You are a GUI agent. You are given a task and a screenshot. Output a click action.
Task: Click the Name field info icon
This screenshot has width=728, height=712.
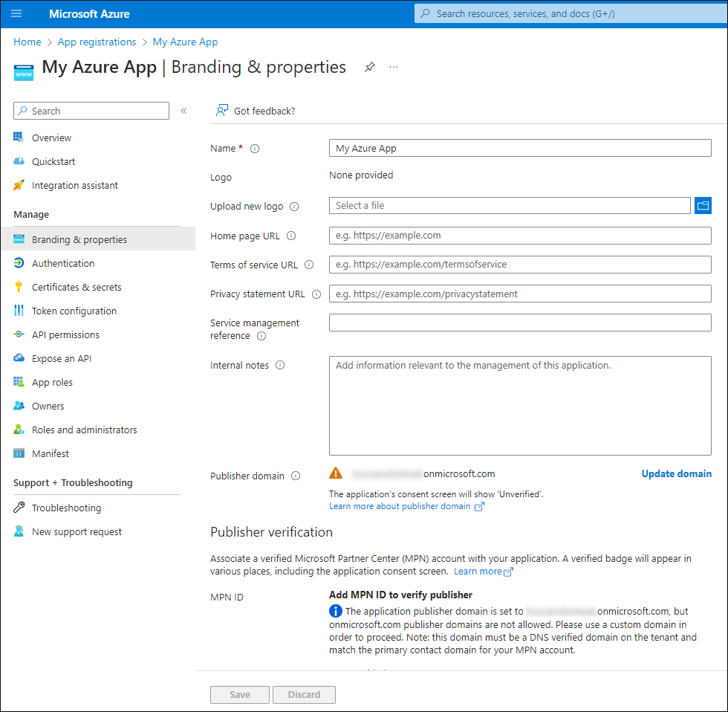[x=255, y=149]
